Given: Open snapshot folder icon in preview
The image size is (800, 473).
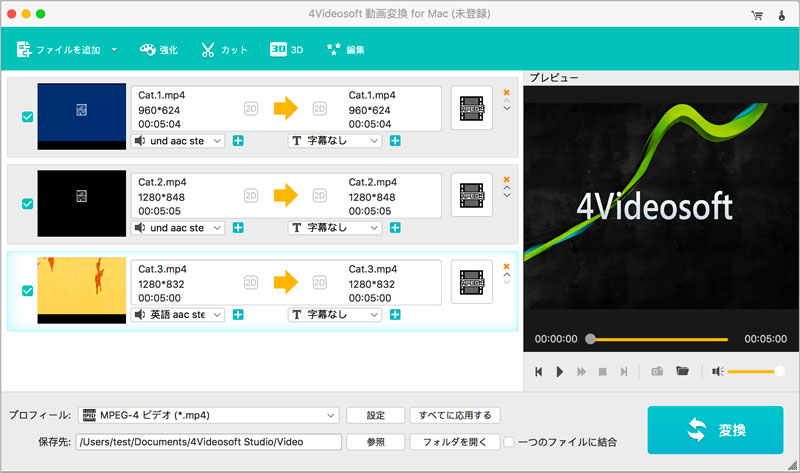Looking at the screenshot, I should pyautogui.click(x=683, y=371).
